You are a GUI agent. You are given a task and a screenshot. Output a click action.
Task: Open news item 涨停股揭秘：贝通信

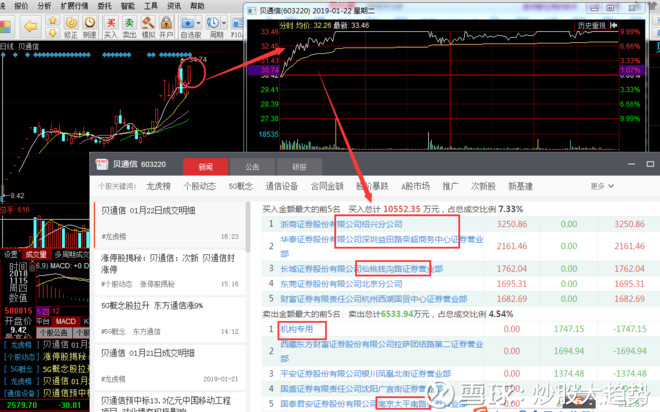170,271
